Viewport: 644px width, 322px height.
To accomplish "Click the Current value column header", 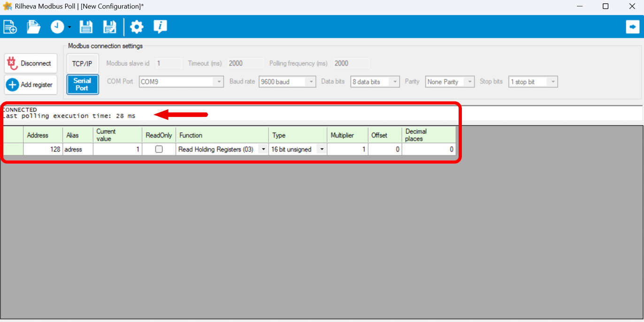I will (118, 135).
